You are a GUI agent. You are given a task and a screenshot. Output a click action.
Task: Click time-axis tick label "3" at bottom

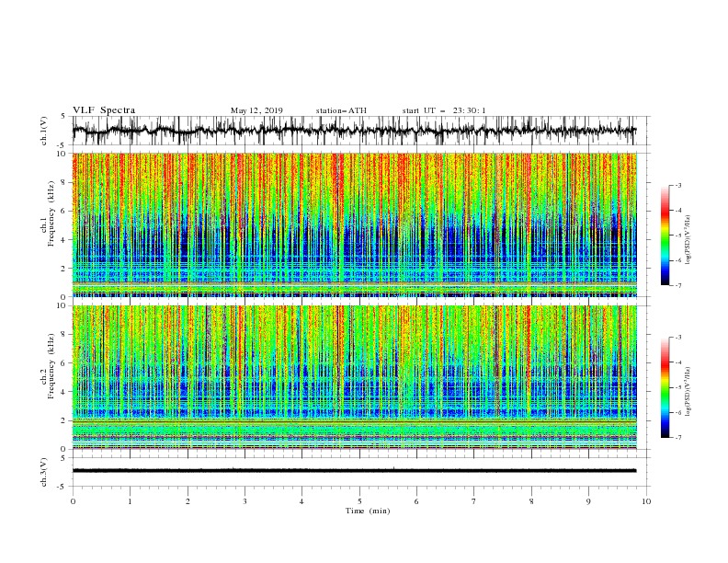pyautogui.click(x=245, y=501)
